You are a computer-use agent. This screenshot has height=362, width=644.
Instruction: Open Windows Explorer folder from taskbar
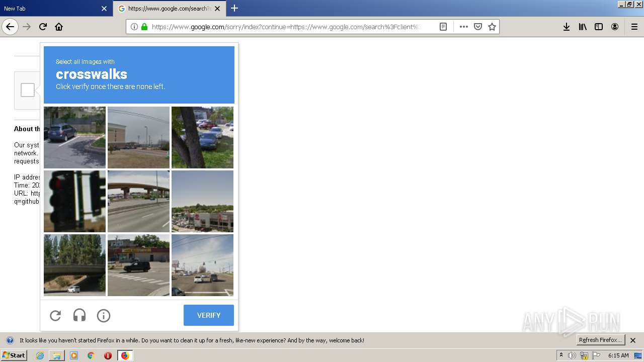[x=57, y=355]
